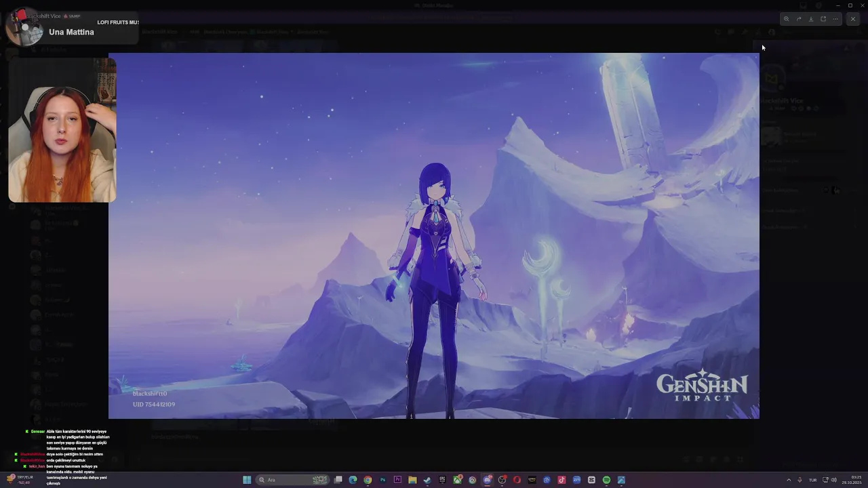Open Epic Games Launcher from the taskbar
The width and height of the screenshot is (868, 488).
(442, 480)
